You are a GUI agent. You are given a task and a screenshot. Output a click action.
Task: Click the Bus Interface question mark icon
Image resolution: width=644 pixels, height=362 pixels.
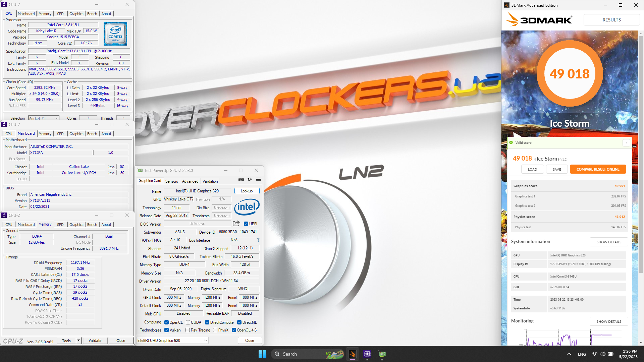click(258, 240)
